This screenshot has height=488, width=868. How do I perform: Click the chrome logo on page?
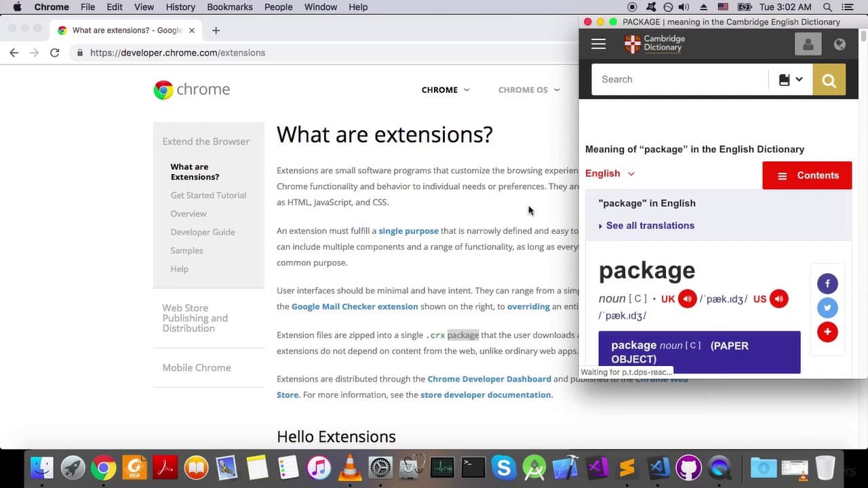click(x=192, y=89)
